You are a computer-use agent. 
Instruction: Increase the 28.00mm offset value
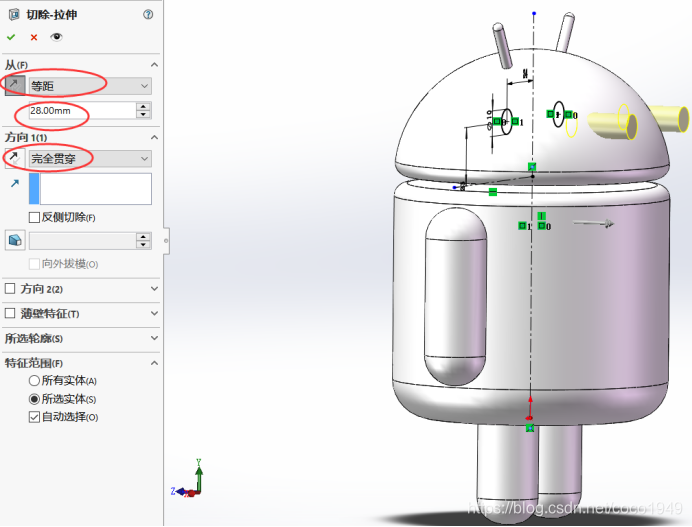click(143, 107)
